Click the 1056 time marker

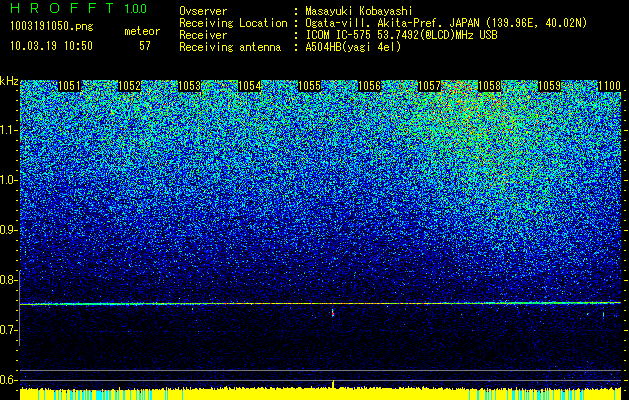[369, 86]
